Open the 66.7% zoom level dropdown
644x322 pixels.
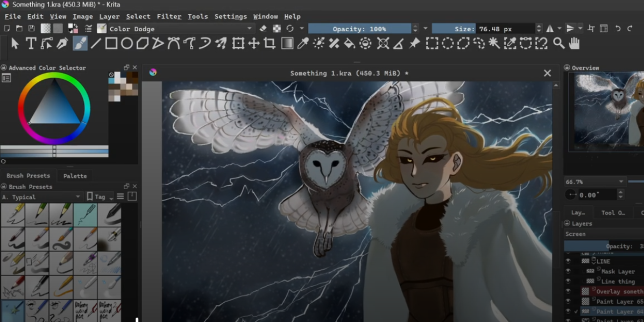coord(594,182)
